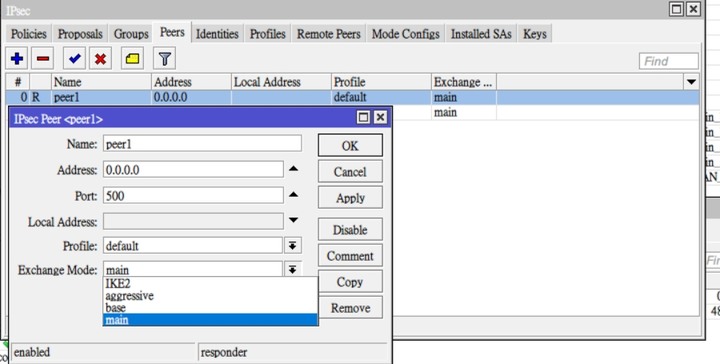The height and width of the screenshot is (364, 720).
Task: Go to the Profiles tab
Action: click(x=268, y=34)
